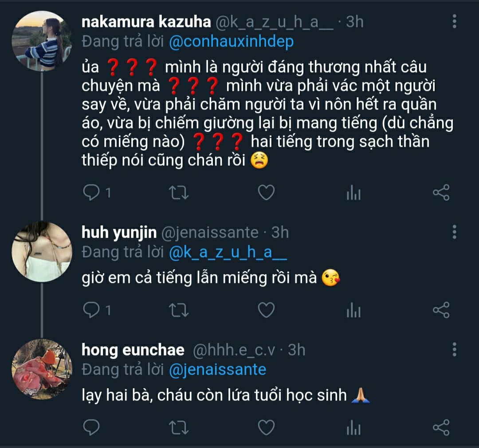This screenshot has width=479, height=448.
Task: Reply to huh yunjin's tweet
Action: 91,310
